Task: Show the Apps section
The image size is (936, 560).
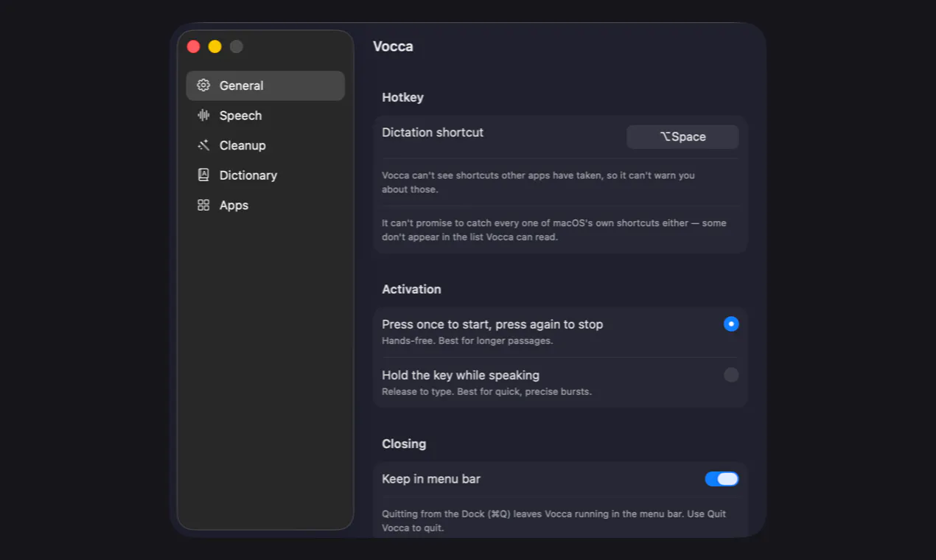Action: click(x=265, y=205)
